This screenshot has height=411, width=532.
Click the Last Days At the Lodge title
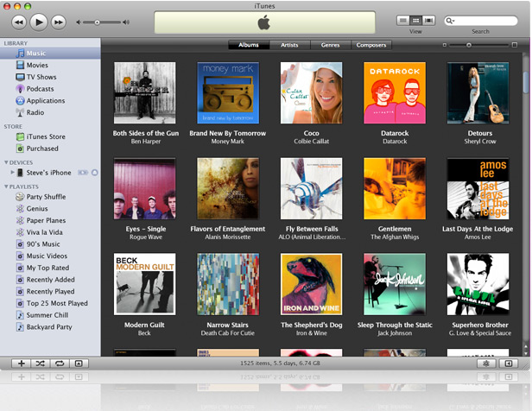(478, 229)
